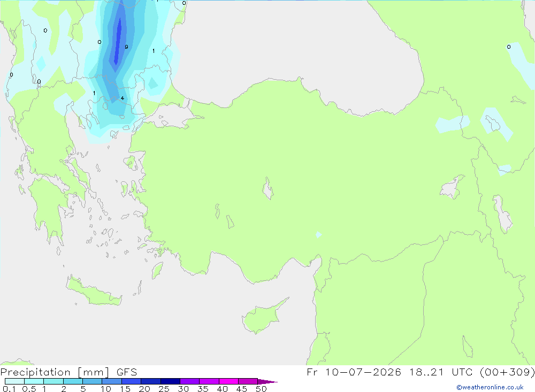Click the 5–10 mm legend color swatch
The width and height of the screenshot is (535, 392).
pos(93,381)
